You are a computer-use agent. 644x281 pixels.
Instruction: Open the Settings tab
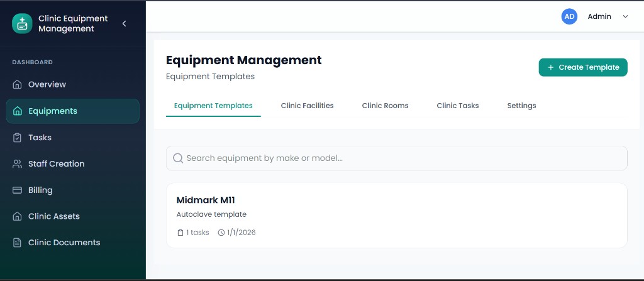521,106
